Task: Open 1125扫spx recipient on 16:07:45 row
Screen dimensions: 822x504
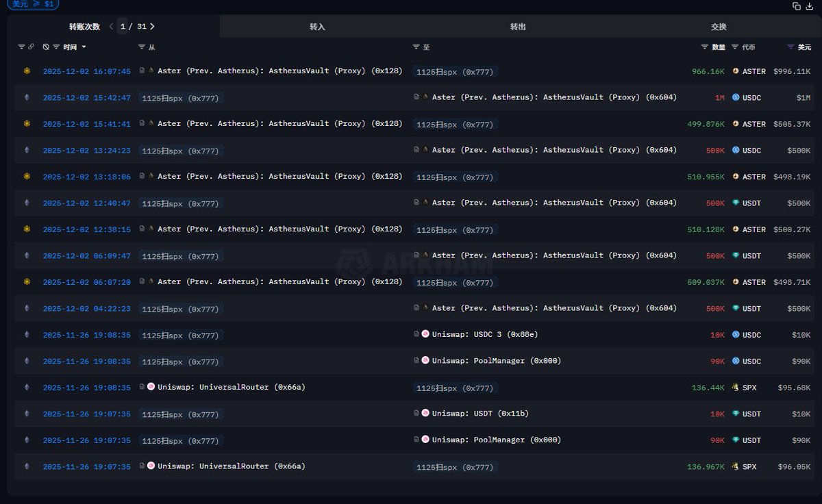Action: pyautogui.click(x=455, y=72)
